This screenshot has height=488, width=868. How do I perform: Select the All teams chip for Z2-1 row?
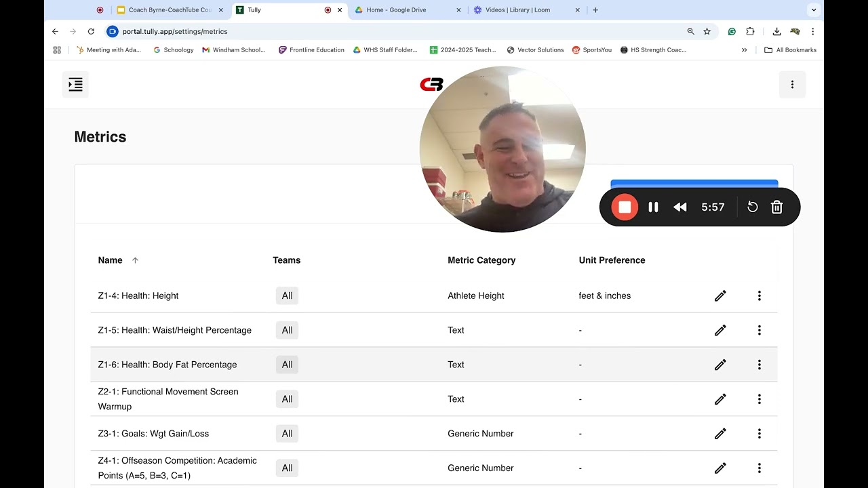coord(287,399)
